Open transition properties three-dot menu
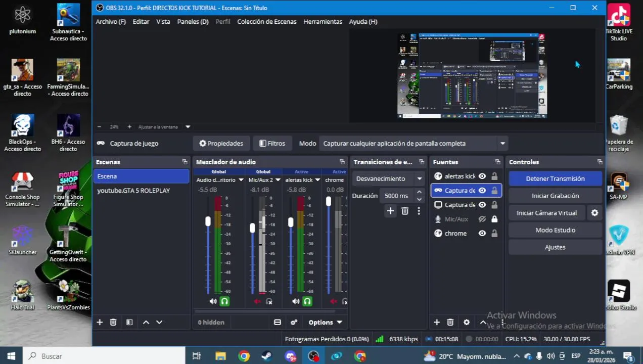 [419, 211]
